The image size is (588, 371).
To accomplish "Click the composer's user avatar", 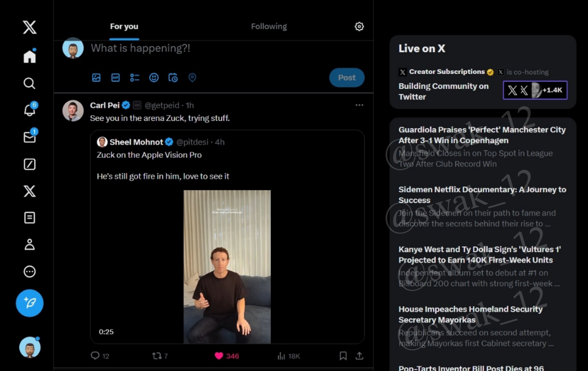I will tap(73, 48).
